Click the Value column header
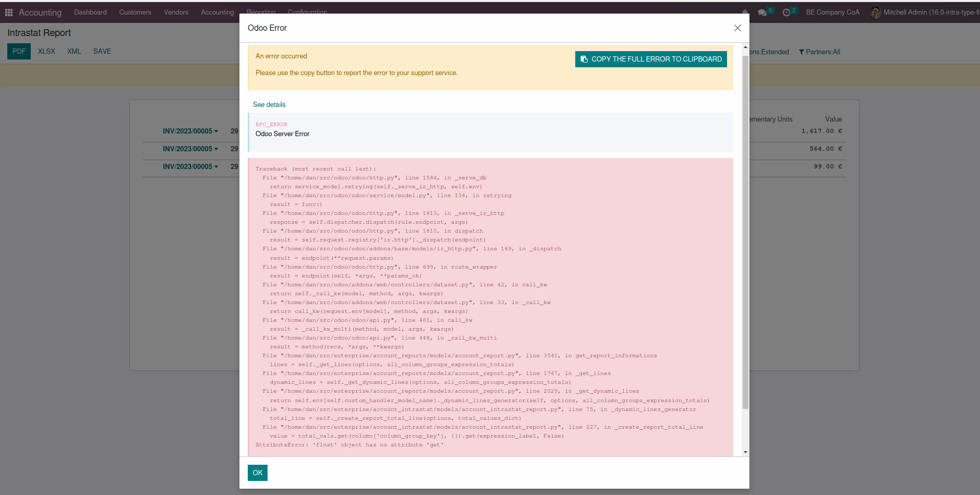 (x=833, y=119)
